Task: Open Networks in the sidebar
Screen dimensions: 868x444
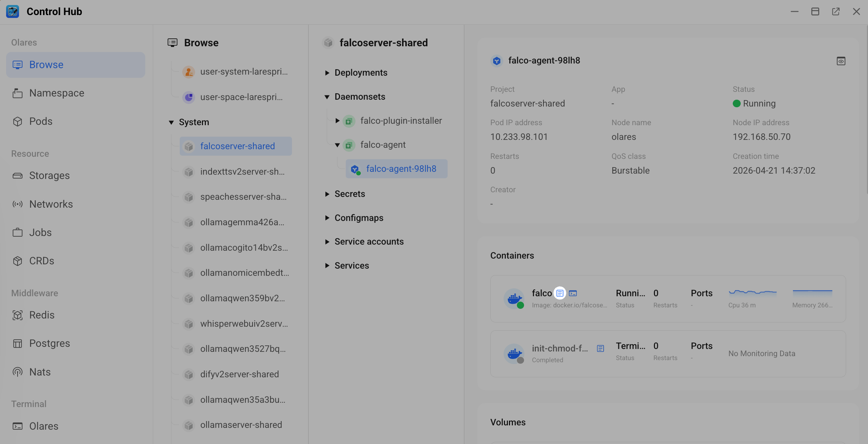Action: (x=51, y=204)
